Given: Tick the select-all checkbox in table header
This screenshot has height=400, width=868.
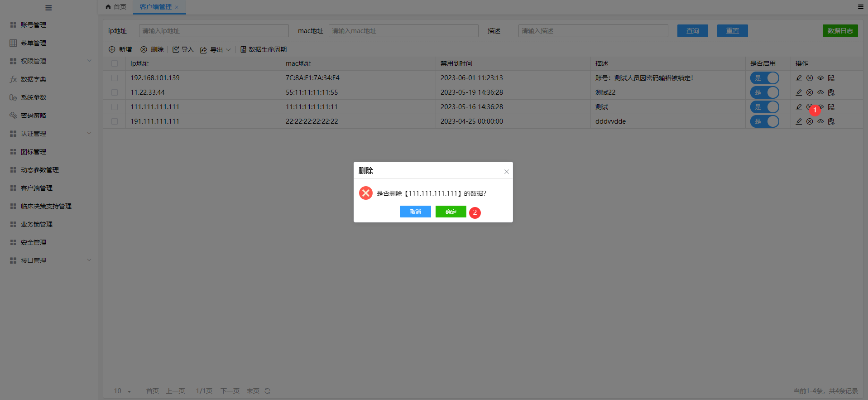Looking at the screenshot, I should pyautogui.click(x=115, y=63).
